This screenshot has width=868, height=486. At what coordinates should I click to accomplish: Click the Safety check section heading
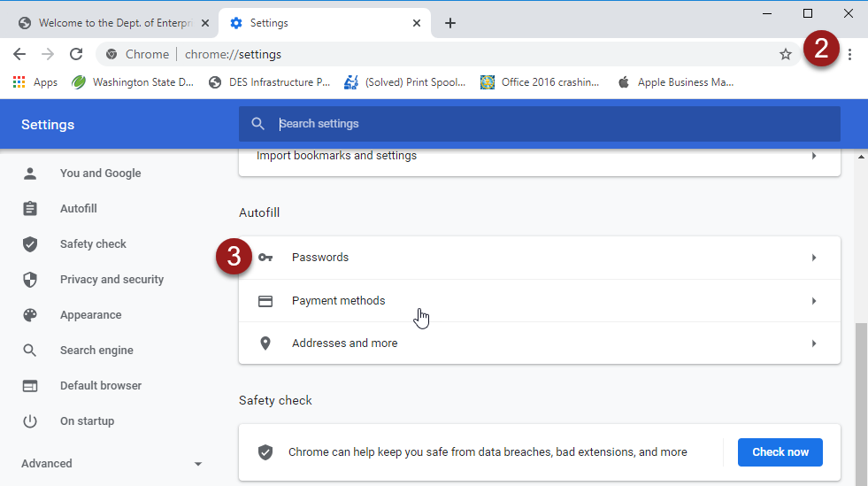pos(275,400)
